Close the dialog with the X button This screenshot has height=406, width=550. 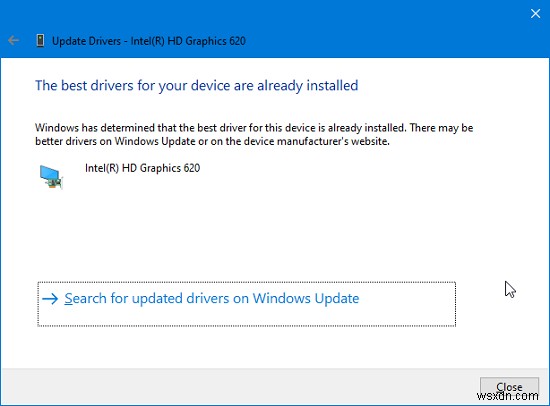(x=535, y=13)
